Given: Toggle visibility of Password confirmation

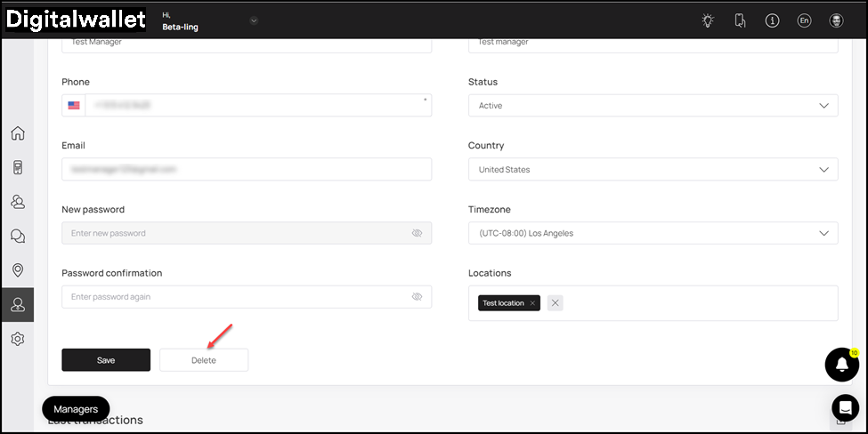Looking at the screenshot, I should click(417, 297).
